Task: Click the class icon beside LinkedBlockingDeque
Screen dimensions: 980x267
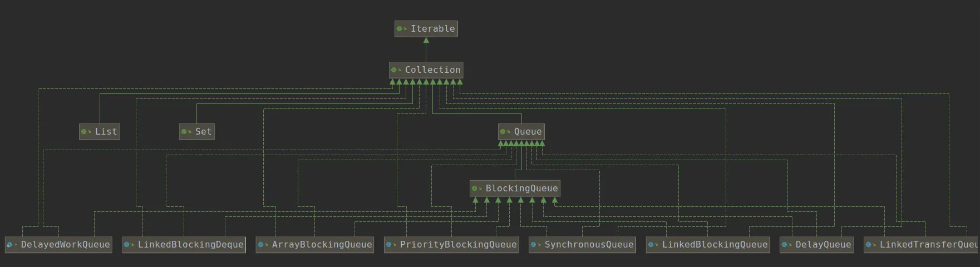Action: pyautogui.click(x=127, y=245)
